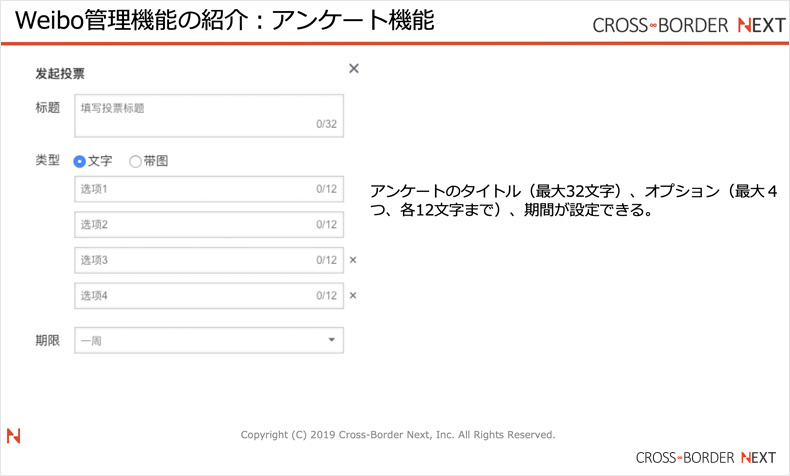Click the 0/32 title character counter
This screenshot has width=790, height=476.
point(326,124)
